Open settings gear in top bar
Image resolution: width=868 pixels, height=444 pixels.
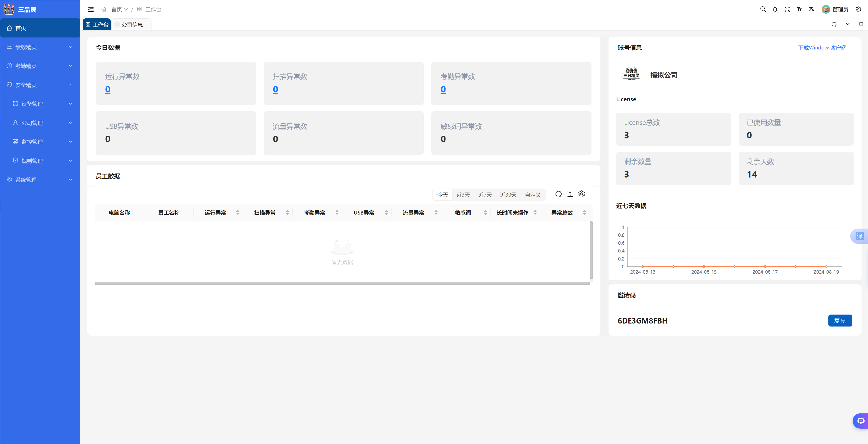858,9
